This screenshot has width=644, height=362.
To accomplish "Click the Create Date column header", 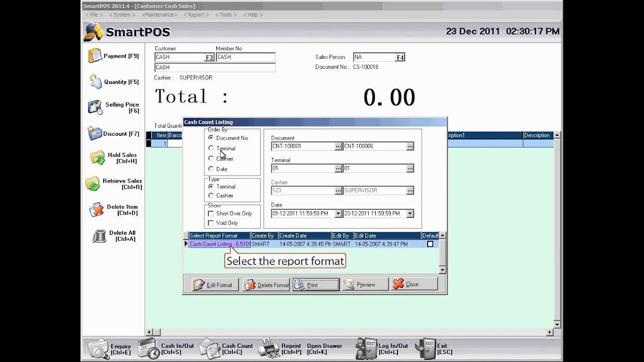I will click(305, 235).
